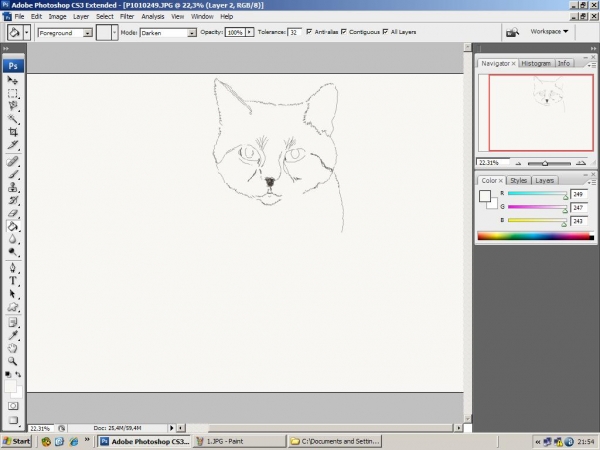Select the Blur tool
The image size is (600, 450).
13,239
